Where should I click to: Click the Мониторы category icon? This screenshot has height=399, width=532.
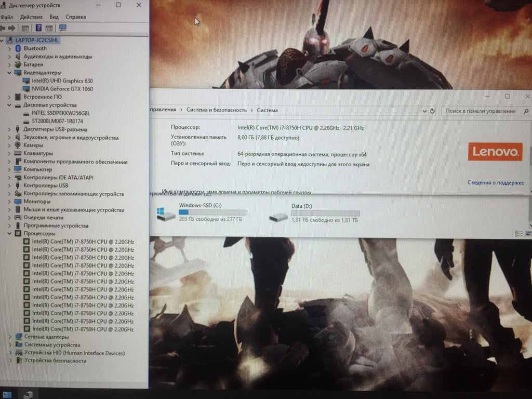click(18, 202)
